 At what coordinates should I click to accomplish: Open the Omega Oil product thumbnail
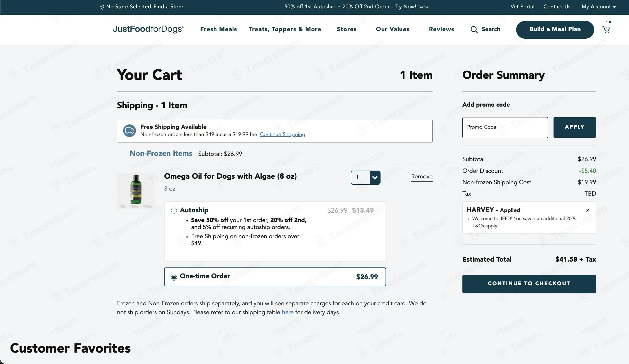(135, 191)
